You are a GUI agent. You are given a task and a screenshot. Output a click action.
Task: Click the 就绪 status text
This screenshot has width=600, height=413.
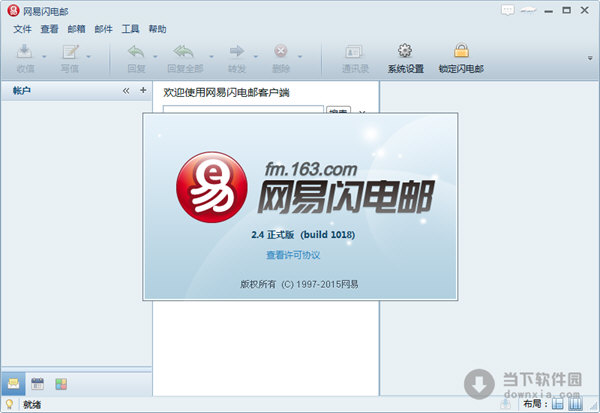[32, 405]
